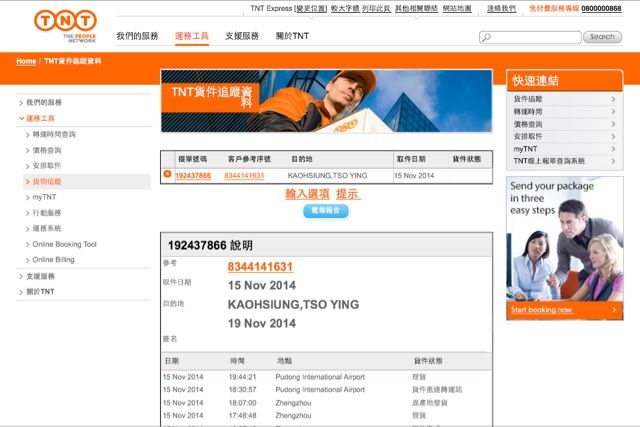Open TNT線上帳單查詢系統 quick link
The height and width of the screenshot is (427, 640).
(x=549, y=161)
